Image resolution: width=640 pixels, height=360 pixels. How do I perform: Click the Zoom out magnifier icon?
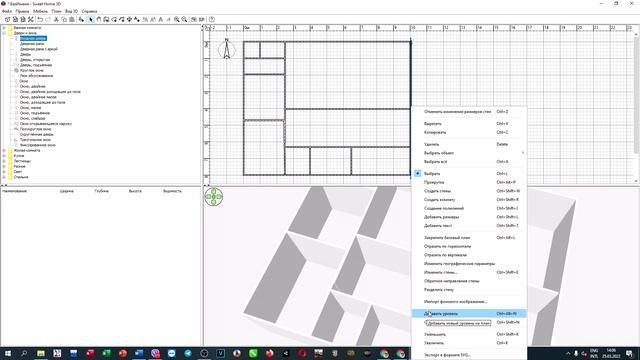[x=184, y=20]
